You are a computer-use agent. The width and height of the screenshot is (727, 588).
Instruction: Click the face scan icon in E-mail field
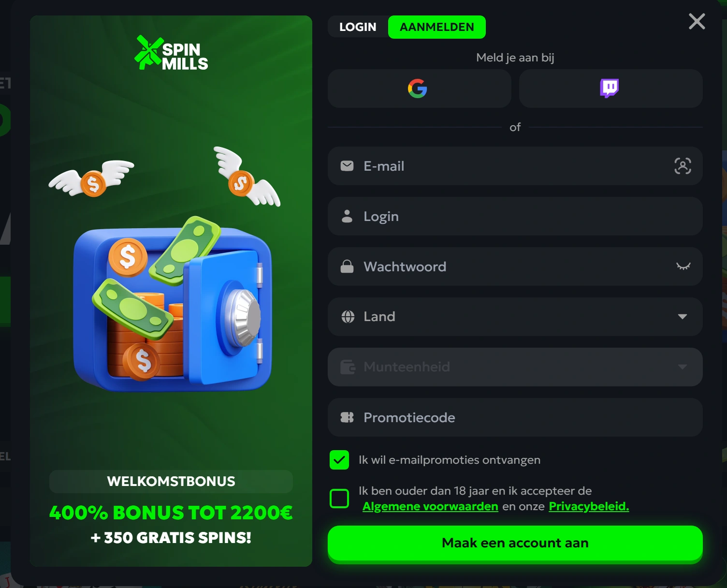pos(683,166)
